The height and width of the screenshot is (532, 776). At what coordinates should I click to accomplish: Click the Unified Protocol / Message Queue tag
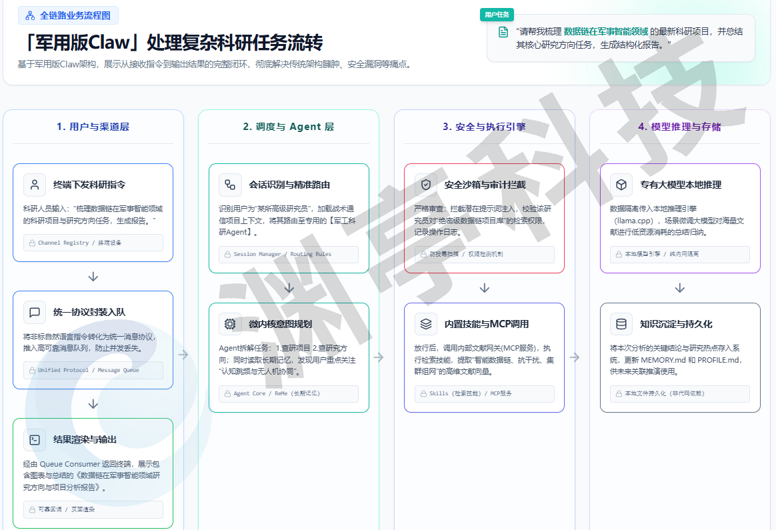(x=93, y=370)
